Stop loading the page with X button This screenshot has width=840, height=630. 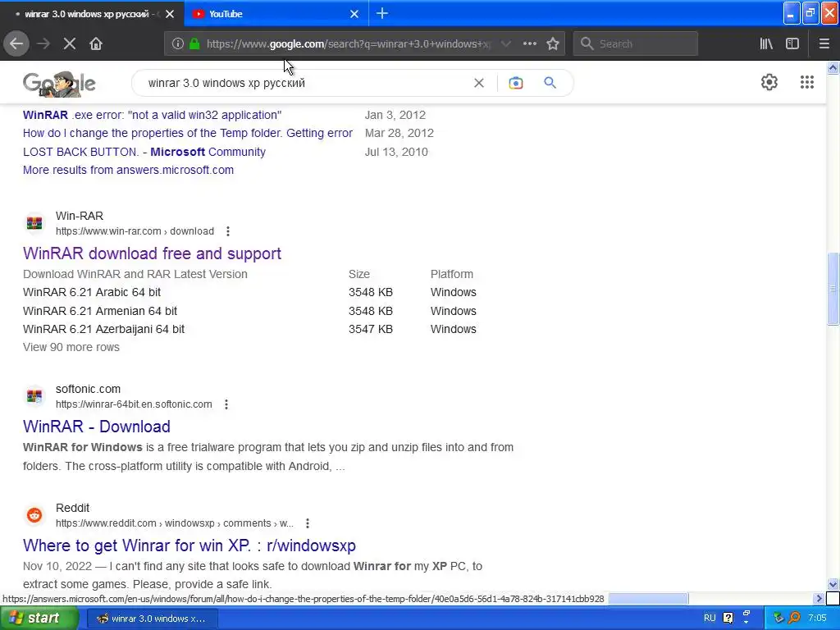(70, 43)
